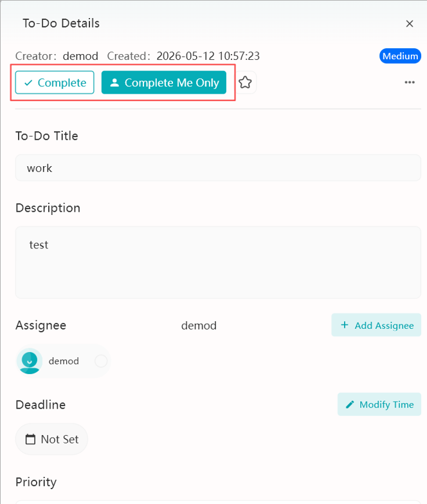This screenshot has width=427, height=504.
Task: Toggle the circle checkbox next to demod
Action: pyautogui.click(x=101, y=361)
